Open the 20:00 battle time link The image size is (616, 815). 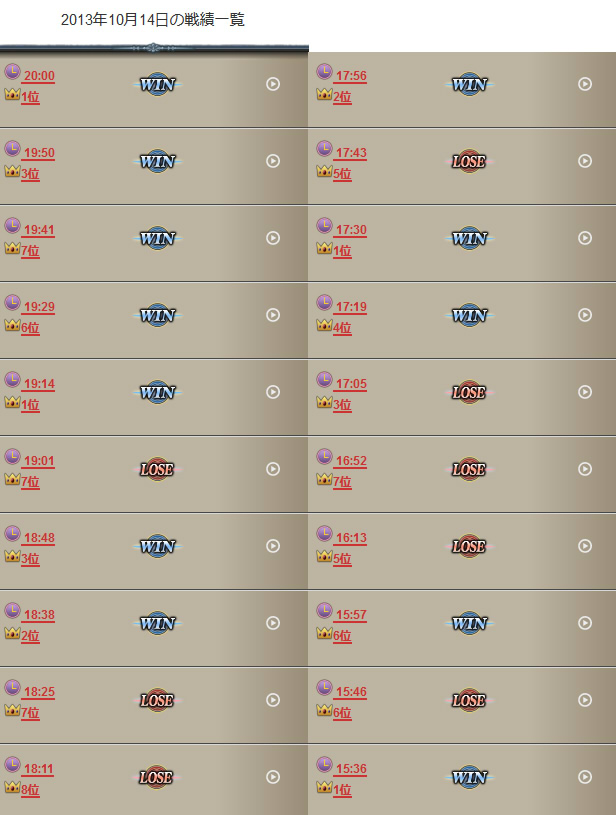pyautogui.click(x=39, y=76)
